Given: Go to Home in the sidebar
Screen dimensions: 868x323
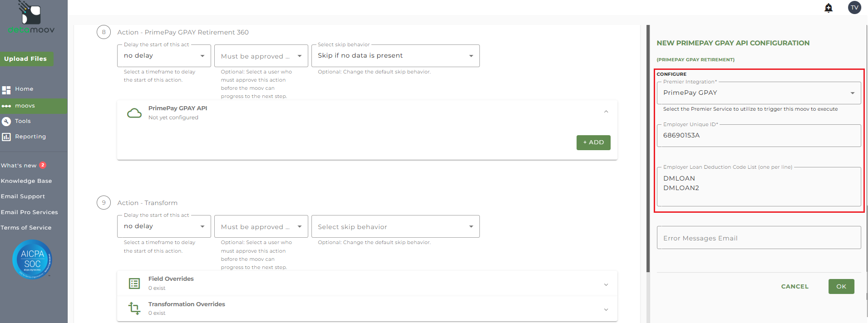Looking at the screenshot, I should (24, 89).
